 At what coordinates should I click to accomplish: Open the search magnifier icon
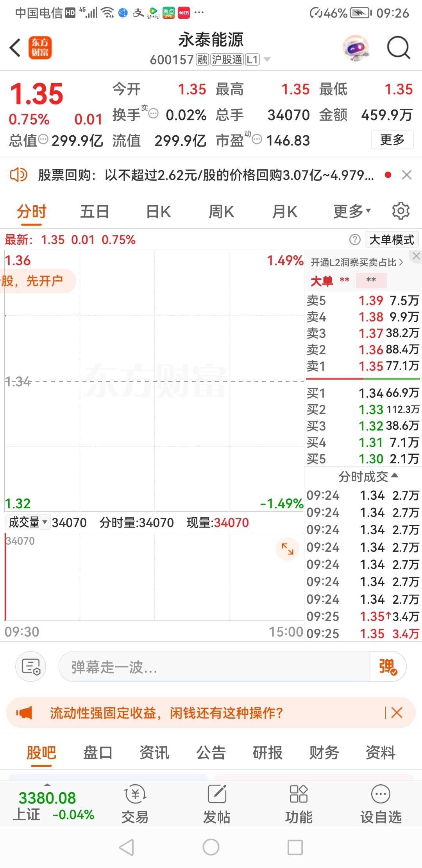pos(399,48)
